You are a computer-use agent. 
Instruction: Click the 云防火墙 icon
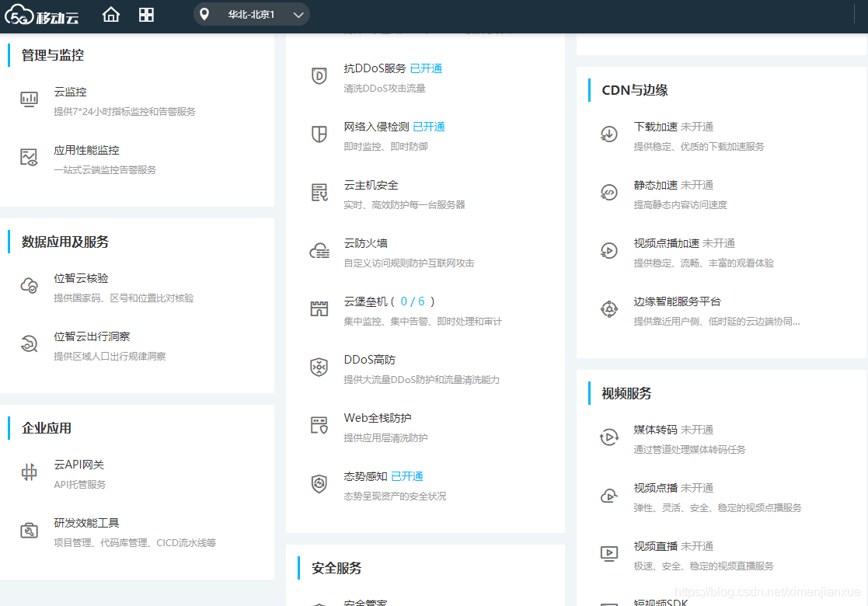[319, 251]
